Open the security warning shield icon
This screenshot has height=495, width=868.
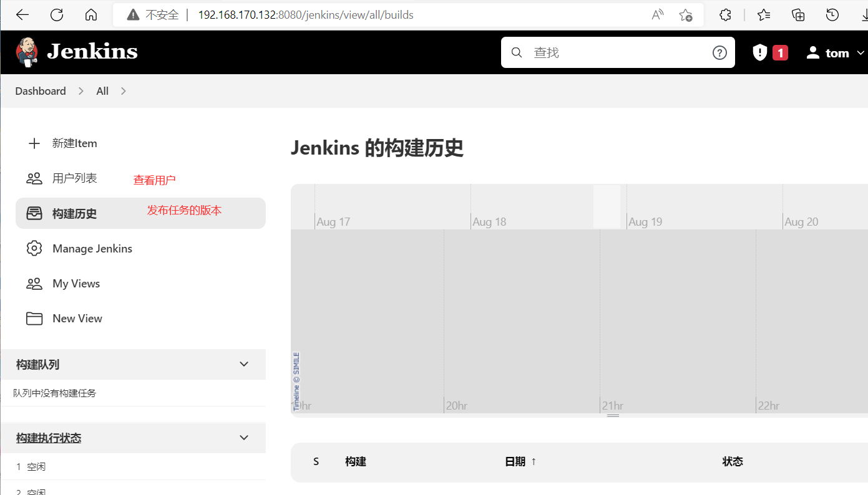tap(759, 53)
